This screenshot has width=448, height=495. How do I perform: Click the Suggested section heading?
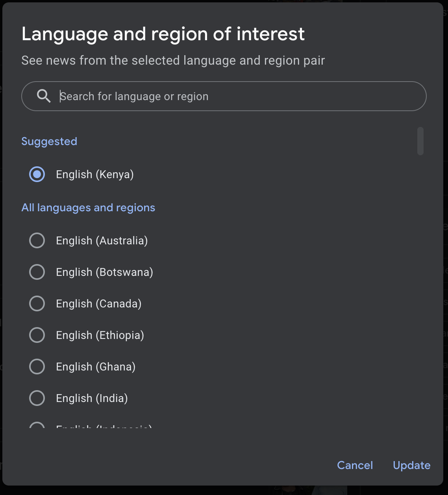(x=49, y=141)
